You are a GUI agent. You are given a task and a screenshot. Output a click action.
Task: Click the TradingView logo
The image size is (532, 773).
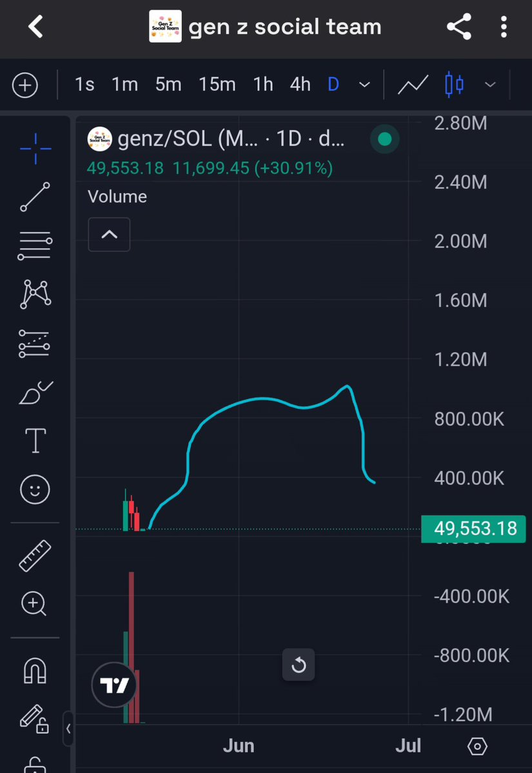click(x=113, y=685)
